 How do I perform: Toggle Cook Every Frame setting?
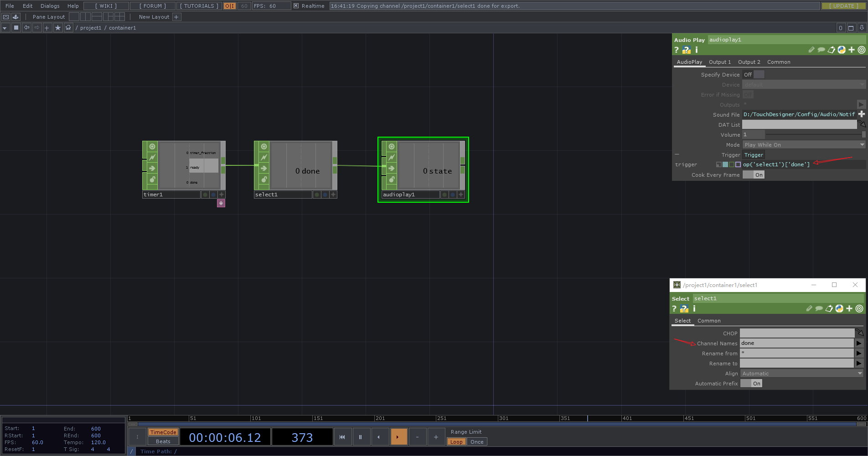point(753,174)
